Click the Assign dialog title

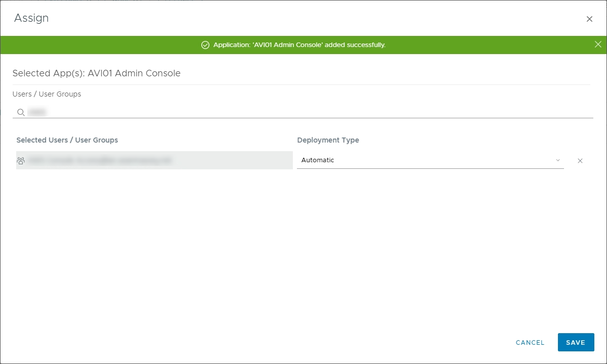pyautogui.click(x=31, y=18)
